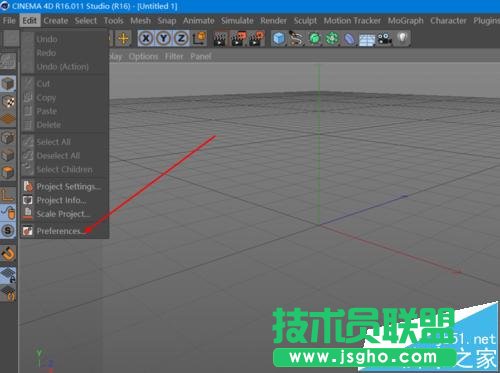Open the Render menu
The image size is (500, 373).
273,21
